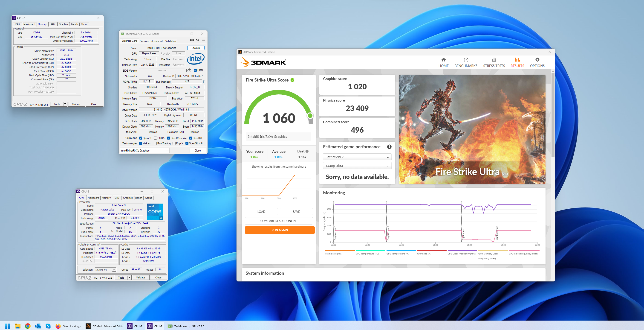
Task: Toggle the OpenCL checkbox
Action: point(141,138)
